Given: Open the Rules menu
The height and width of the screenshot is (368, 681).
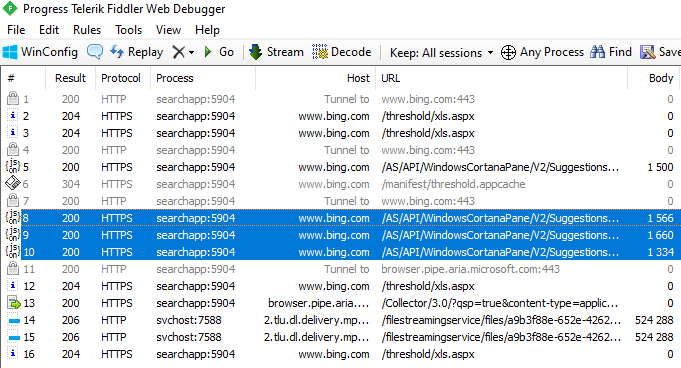Looking at the screenshot, I should pyautogui.click(x=87, y=30).
